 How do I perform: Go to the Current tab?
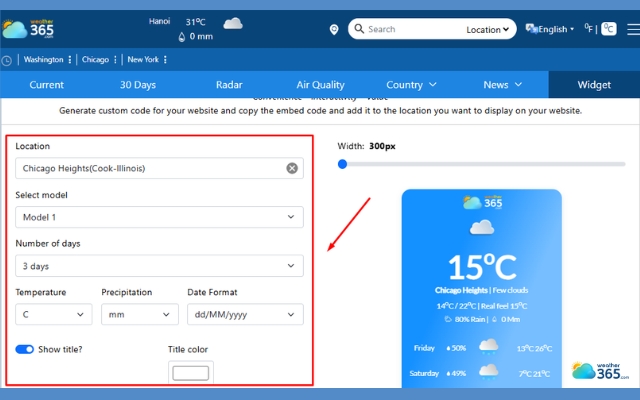(x=47, y=85)
